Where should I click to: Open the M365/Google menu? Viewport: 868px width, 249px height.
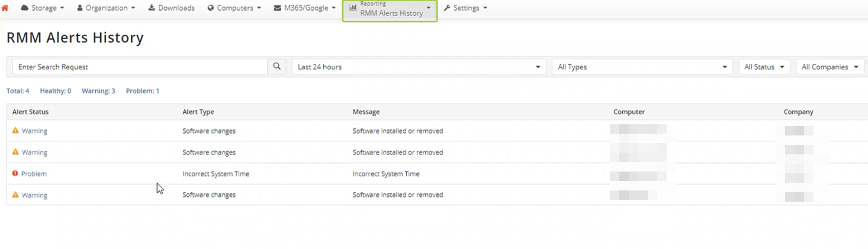(305, 8)
